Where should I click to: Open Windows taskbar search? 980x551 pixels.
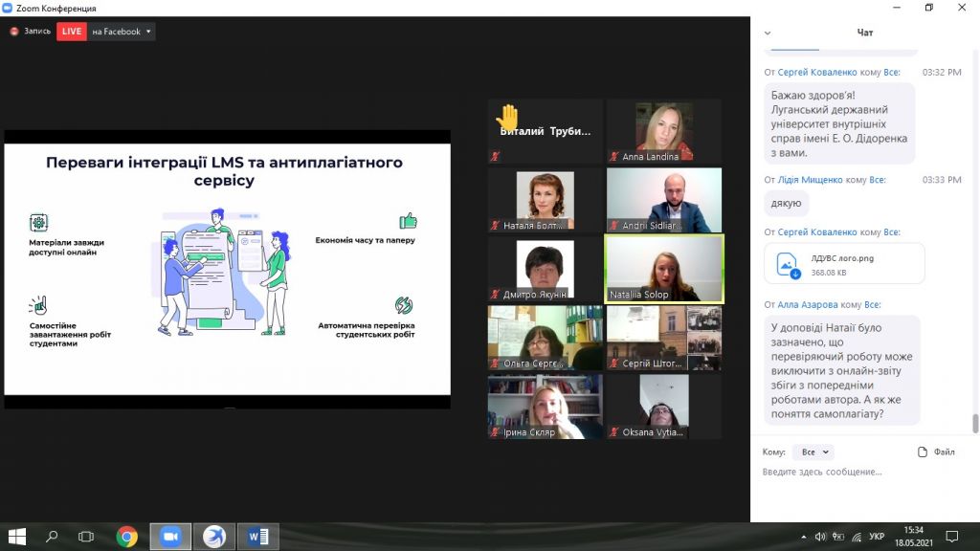52,537
